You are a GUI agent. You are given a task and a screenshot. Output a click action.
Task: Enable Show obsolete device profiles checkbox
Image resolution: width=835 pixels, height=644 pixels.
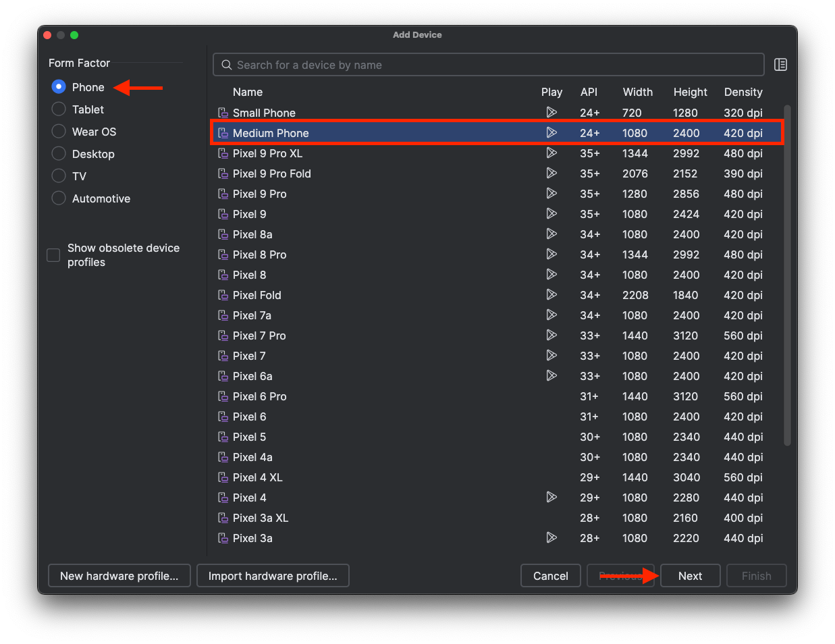point(53,255)
